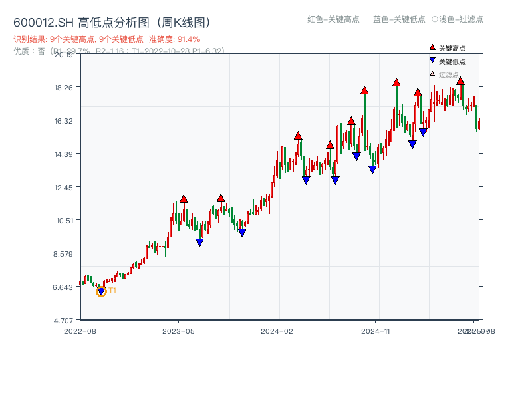Click the orange T1 label
Viewport: 532px width, 399px height.
[x=112, y=291]
